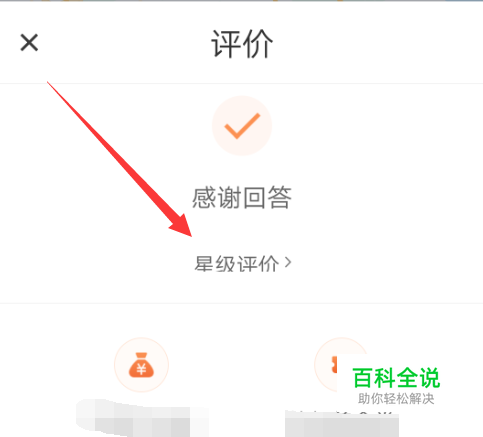Image resolution: width=483 pixels, height=437 pixels.
Task: Click the 评价 page title
Action: pos(242,44)
